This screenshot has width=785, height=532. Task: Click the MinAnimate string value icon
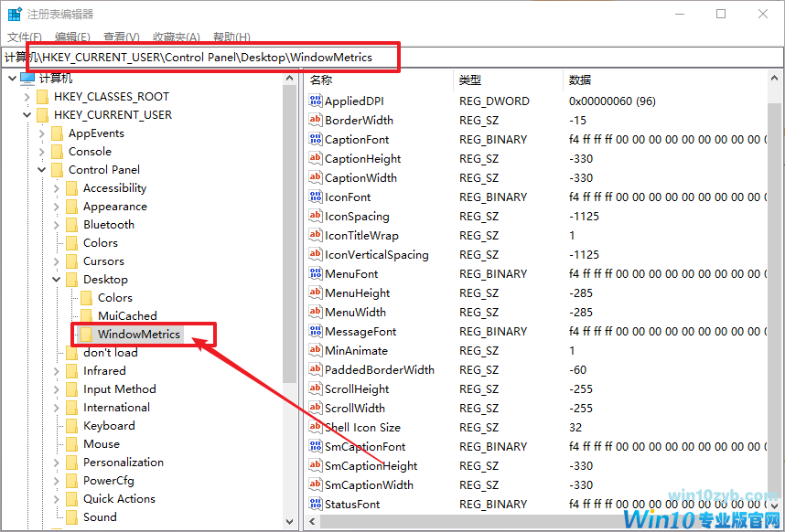click(316, 350)
